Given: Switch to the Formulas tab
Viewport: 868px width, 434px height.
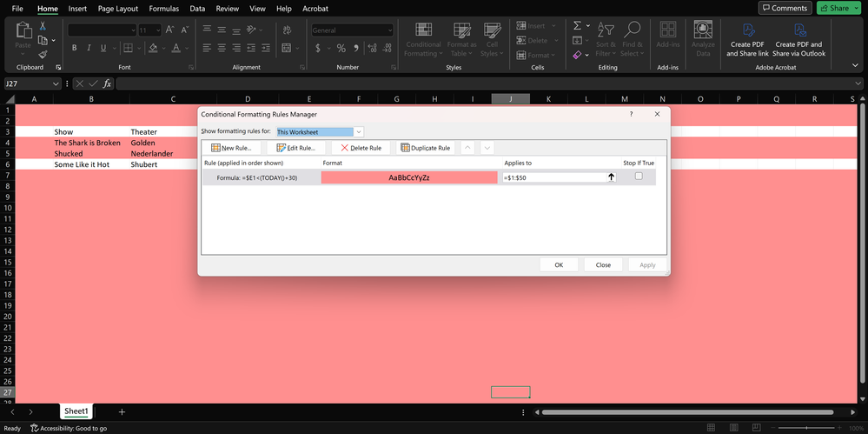Looking at the screenshot, I should point(164,9).
